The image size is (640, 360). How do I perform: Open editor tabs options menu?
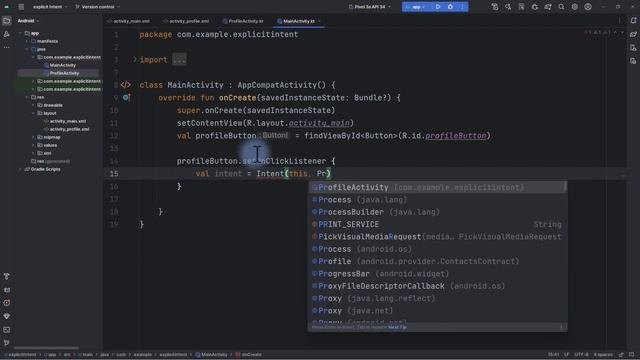tap(620, 21)
